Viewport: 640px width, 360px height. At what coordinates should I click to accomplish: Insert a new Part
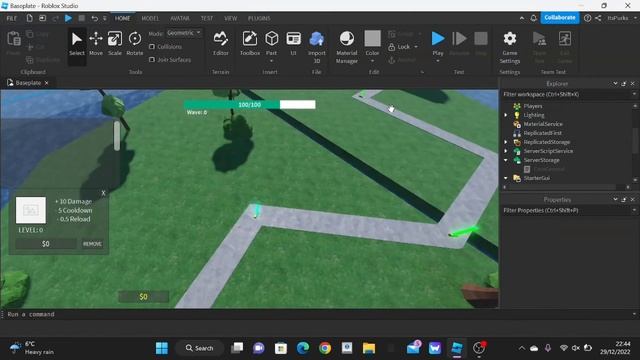coord(271,42)
